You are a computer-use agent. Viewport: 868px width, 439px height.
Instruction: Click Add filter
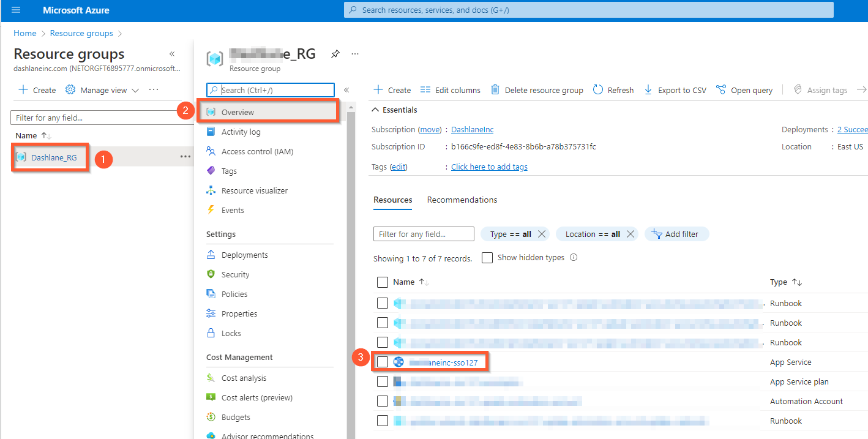click(676, 234)
